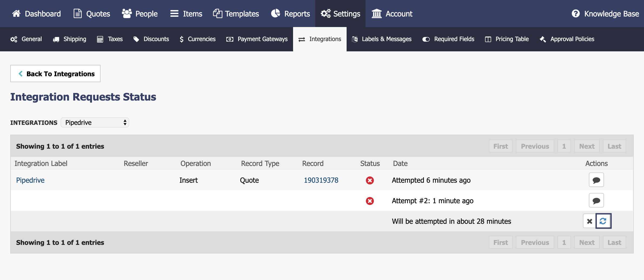Image resolution: width=644 pixels, height=280 pixels.
Task: Click bottom page 1 pagination button
Action: click(564, 242)
